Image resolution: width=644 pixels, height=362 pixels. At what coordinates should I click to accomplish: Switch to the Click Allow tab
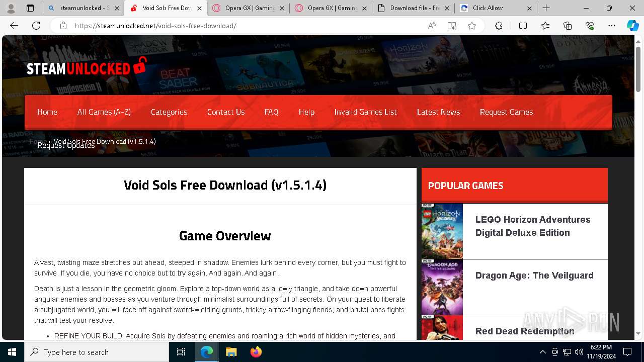point(496,8)
